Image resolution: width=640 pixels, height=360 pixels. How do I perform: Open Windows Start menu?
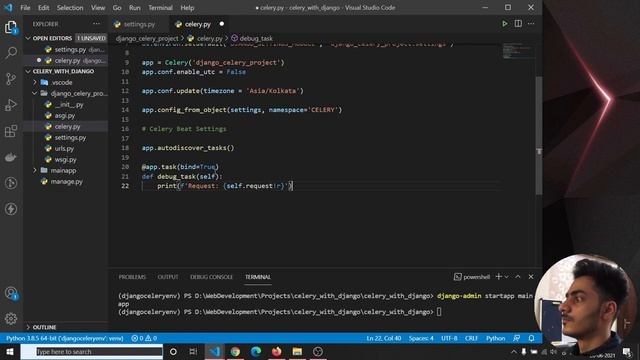pyautogui.click(x=10, y=351)
